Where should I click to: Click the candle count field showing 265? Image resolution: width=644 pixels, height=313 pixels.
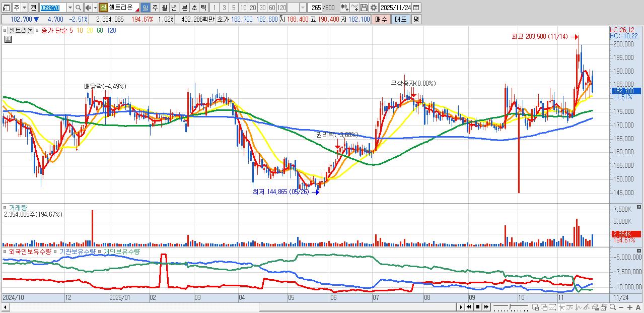coord(315,8)
